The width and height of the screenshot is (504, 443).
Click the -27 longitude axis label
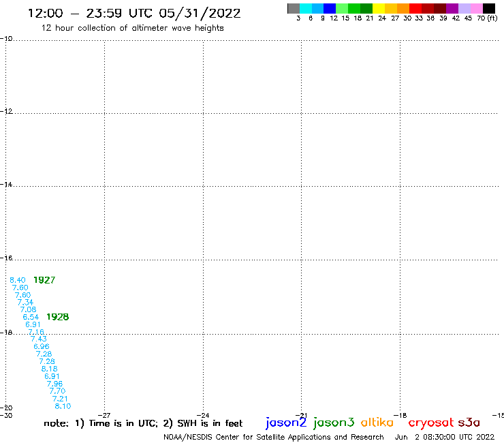tap(104, 415)
